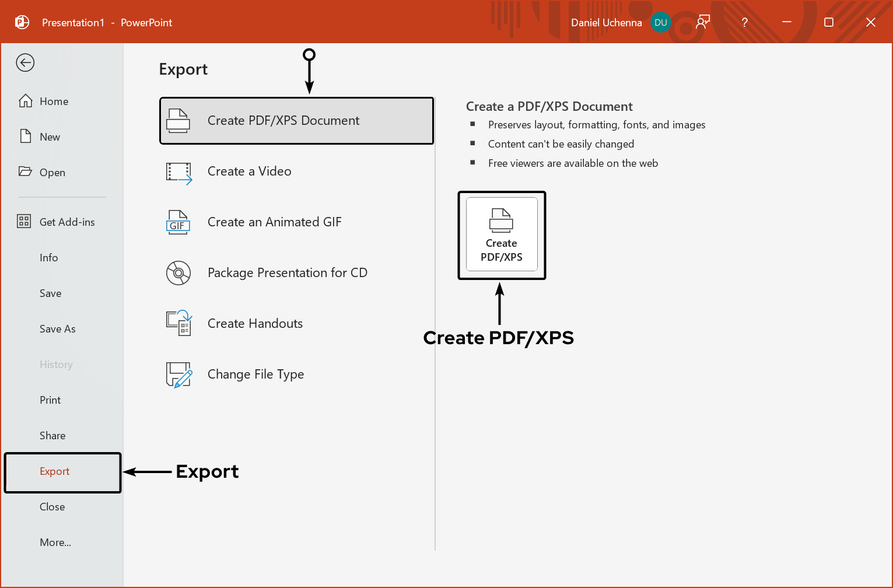Click the More... option at sidebar bottom
This screenshot has height=588, width=893.
coord(55,542)
